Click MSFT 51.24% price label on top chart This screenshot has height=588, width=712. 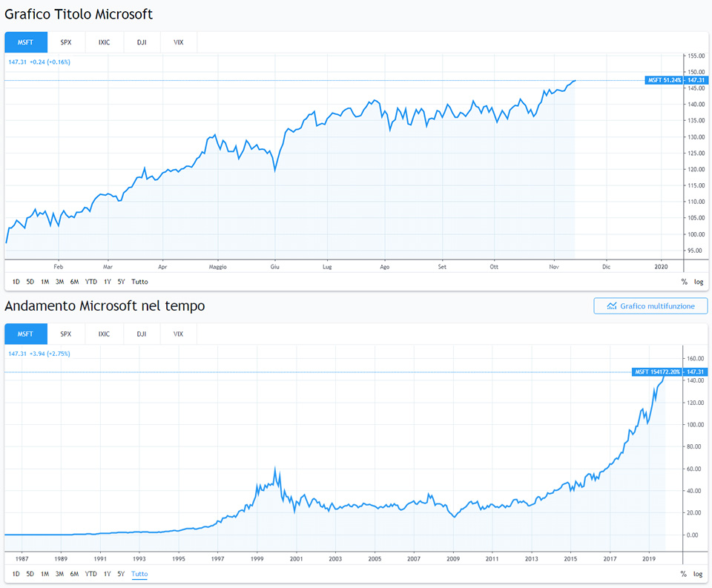(665, 80)
